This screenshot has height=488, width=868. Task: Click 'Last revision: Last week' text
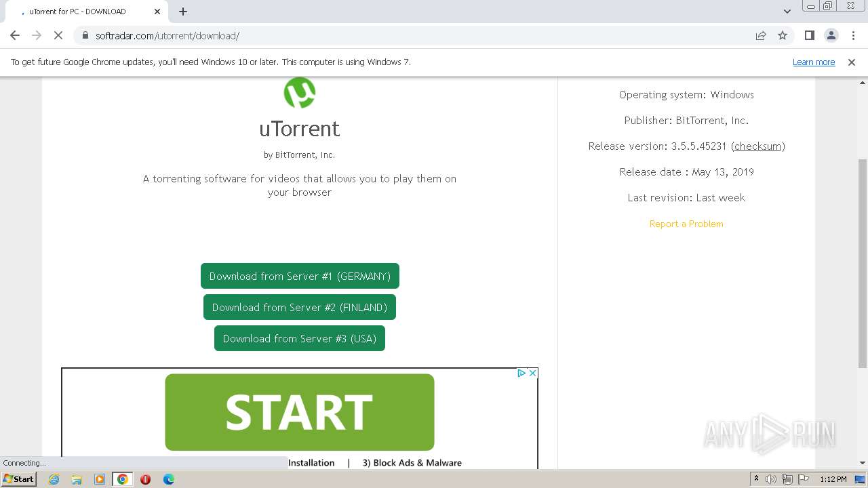point(686,197)
